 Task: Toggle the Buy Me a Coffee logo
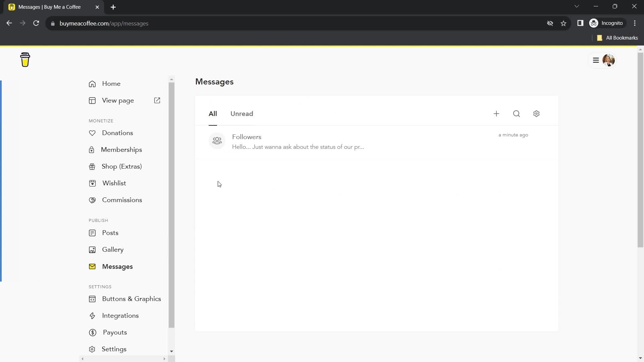tap(25, 60)
